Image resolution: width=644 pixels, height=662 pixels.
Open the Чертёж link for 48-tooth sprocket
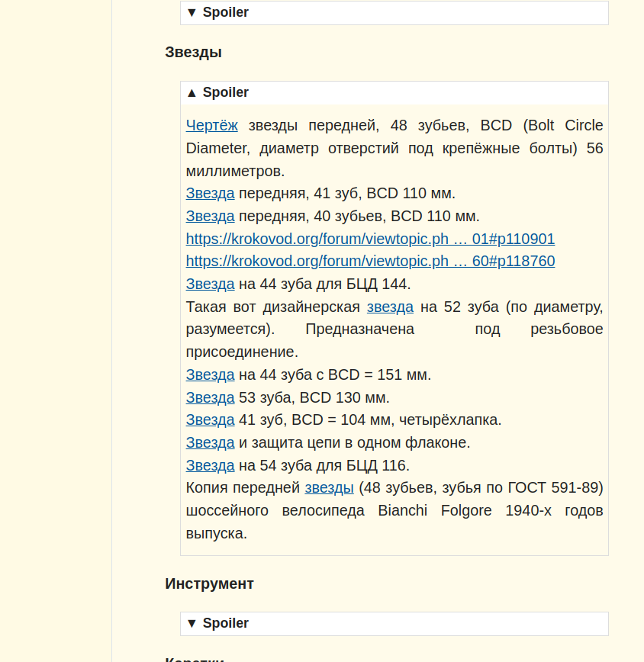click(211, 125)
